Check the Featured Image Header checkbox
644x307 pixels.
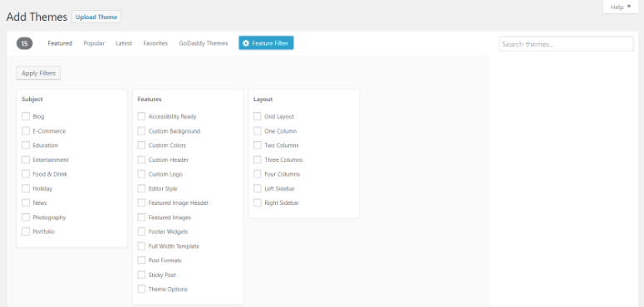(142, 202)
